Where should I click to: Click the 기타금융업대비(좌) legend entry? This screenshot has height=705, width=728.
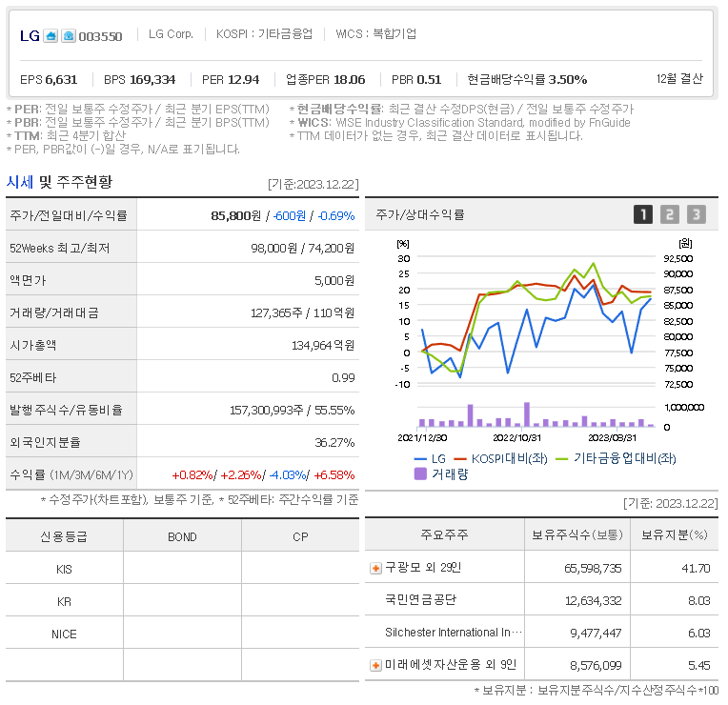pos(617,459)
